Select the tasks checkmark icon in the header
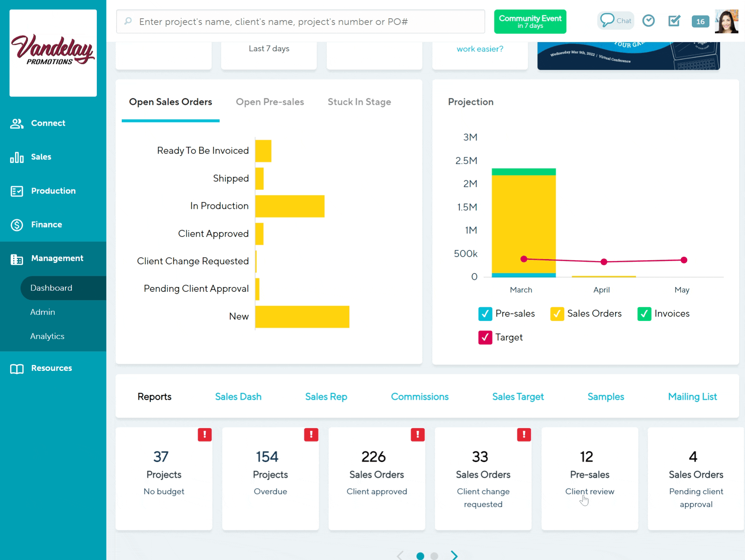 pos(674,21)
